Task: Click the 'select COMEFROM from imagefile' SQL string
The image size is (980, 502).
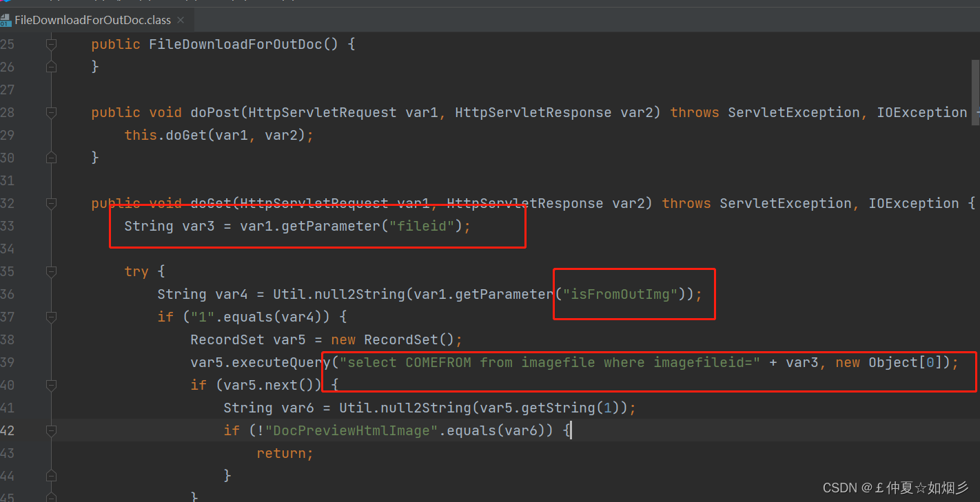Action: pos(550,362)
